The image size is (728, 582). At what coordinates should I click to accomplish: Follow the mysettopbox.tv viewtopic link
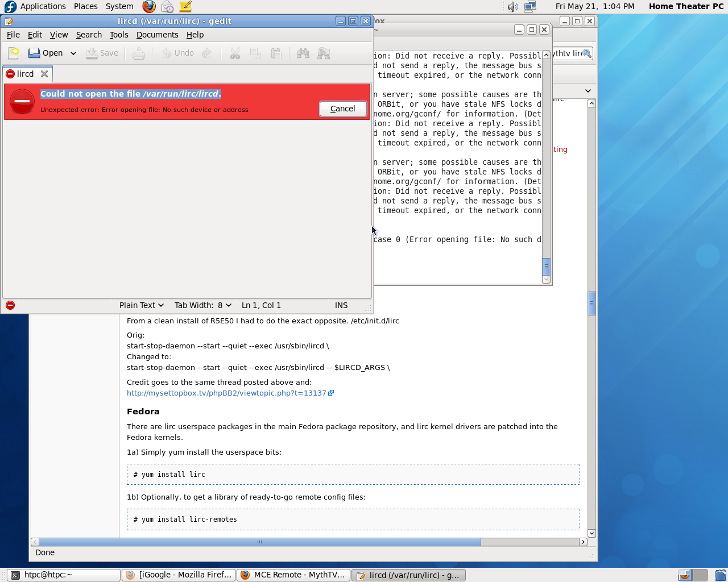[226, 393]
